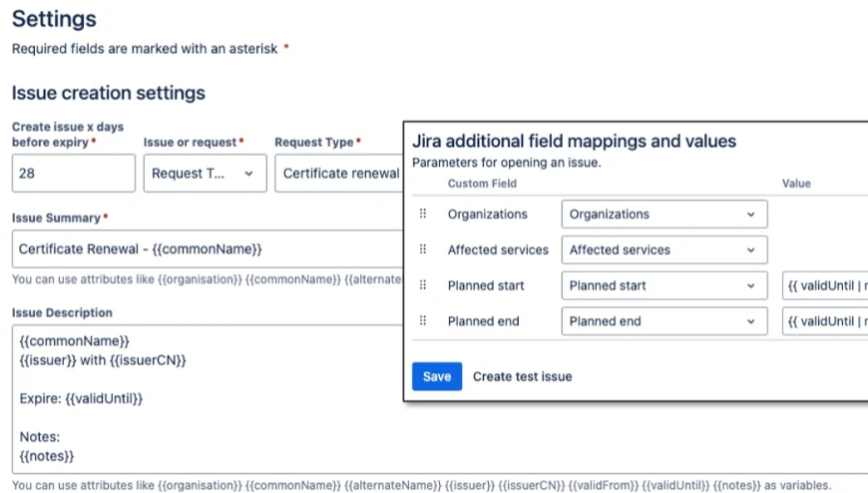Expand the Affected services mapping dropdown
This screenshot has height=493, width=868.
(x=663, y=249)
